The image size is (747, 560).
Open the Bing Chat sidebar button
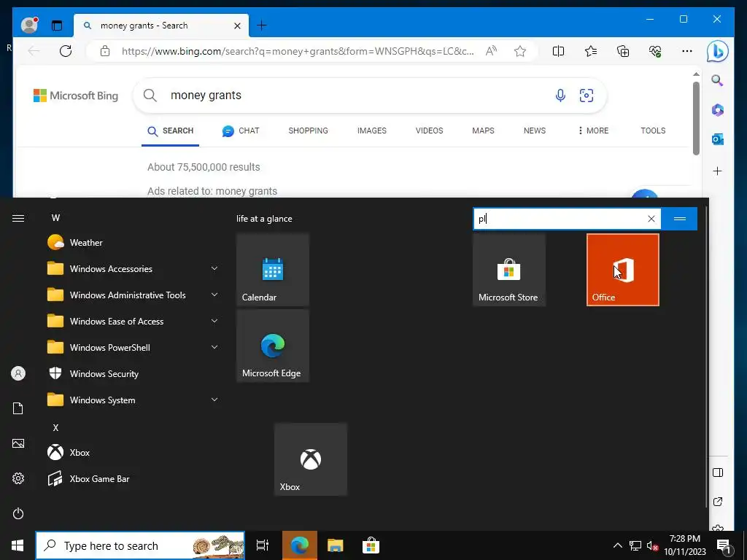point(718,52)
